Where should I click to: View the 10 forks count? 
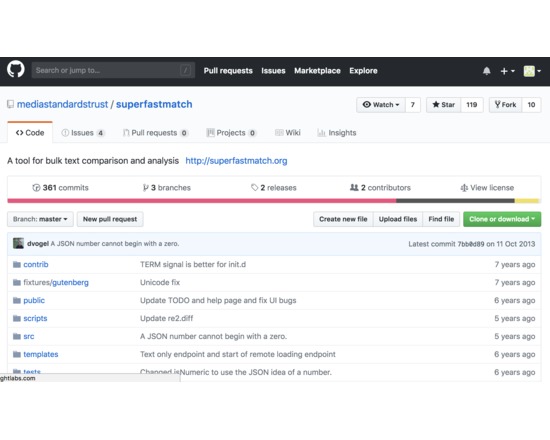pos(531,105)
